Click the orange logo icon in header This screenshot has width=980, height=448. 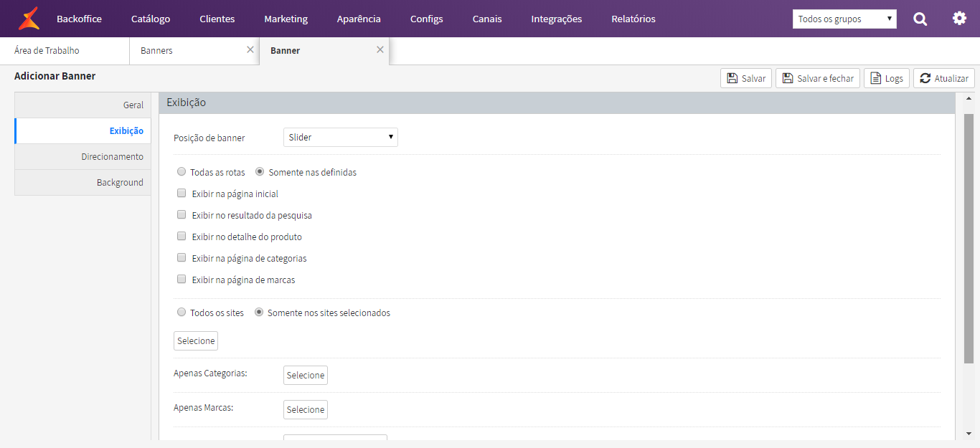point(29,19)
